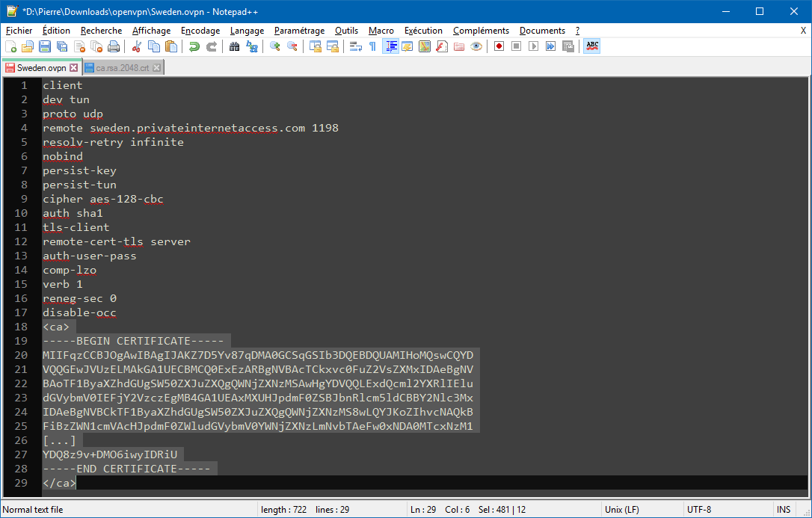The image size is (812, 518).
Task: Close the ca.rsa.2048.crt tab
Action: tap(156, 68)
